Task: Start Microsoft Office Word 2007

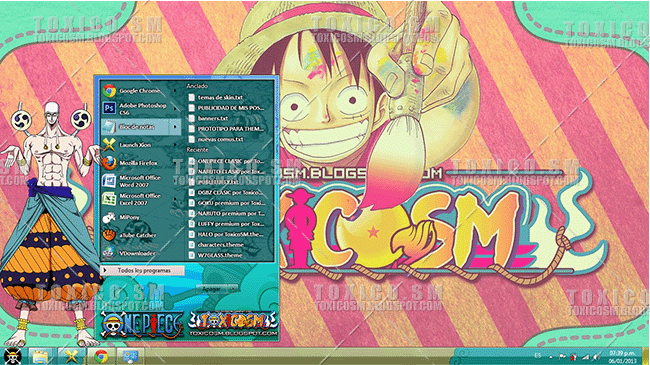Action: [x=140, y=181]
